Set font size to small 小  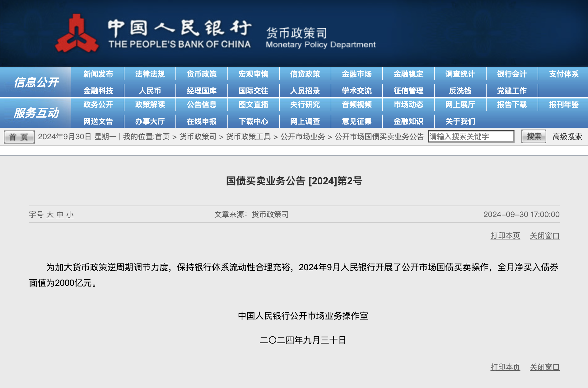coord(70,215)
